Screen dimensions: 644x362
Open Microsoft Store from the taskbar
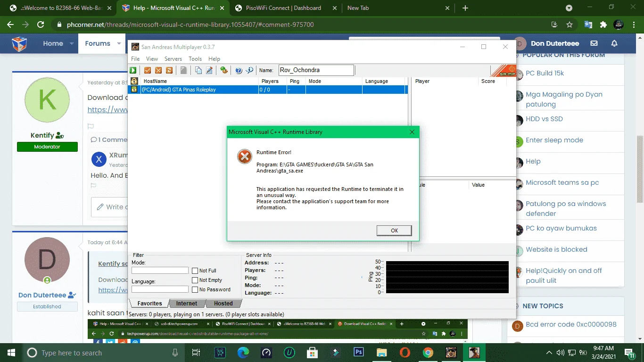[x=313, y=353]
